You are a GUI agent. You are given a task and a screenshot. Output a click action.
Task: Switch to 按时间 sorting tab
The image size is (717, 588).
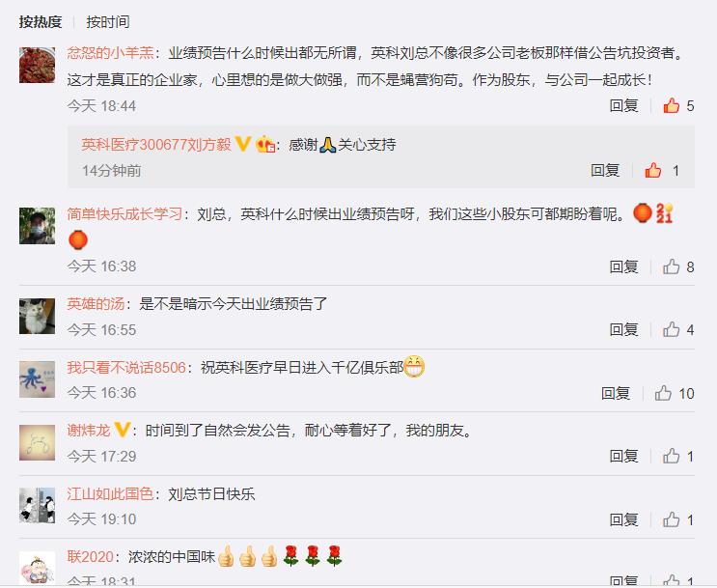click(108, 21)
